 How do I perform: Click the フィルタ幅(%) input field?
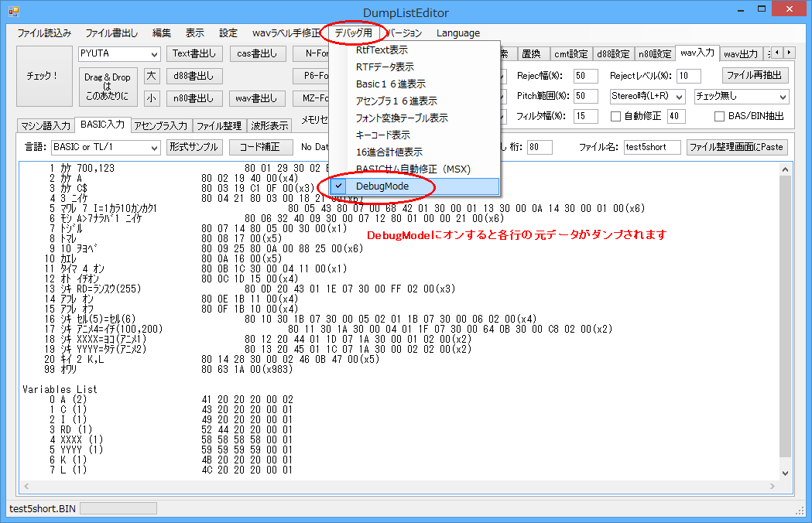[x=586, y=117]
